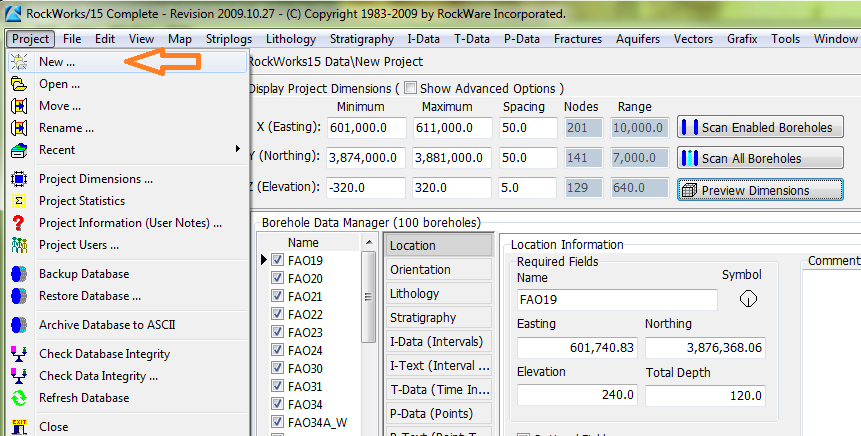
Task: Open the Vectors menu
Action: pyautogui.click(x=693, y=39)
